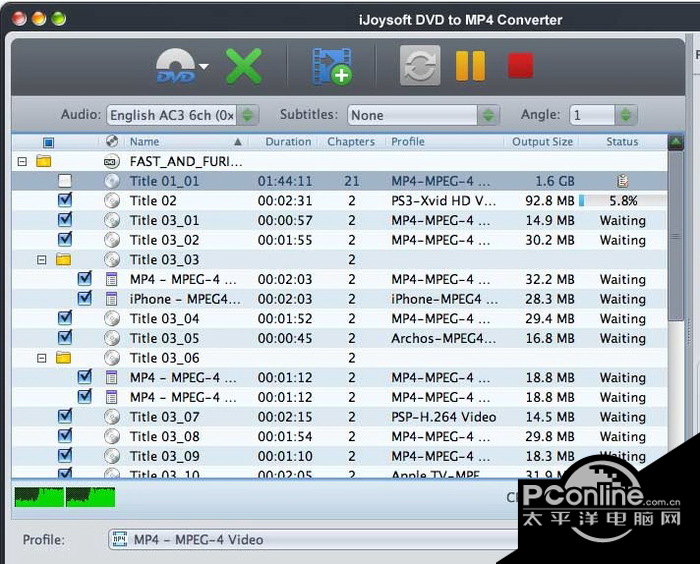
Task: Click the scroll-up arrow of the list
Action: click(676, 142)
